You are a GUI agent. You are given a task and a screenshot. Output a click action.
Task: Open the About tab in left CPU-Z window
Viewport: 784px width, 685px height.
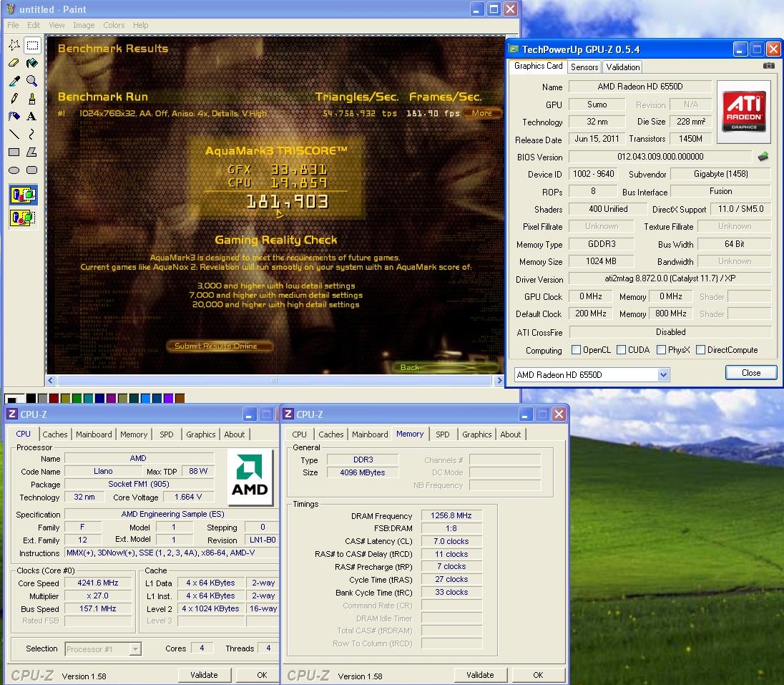234,434
